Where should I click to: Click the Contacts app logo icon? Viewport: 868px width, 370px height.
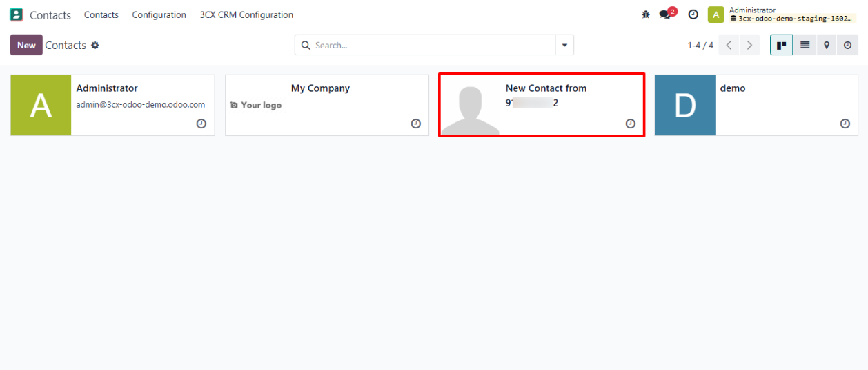pos(17,14)
